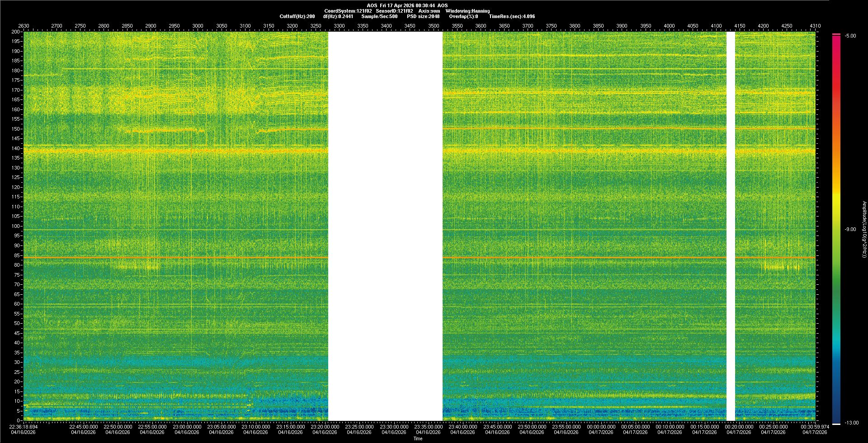Click the -9.00 label on the color scale
868x443 pixels.
click(x=850, y=230)
